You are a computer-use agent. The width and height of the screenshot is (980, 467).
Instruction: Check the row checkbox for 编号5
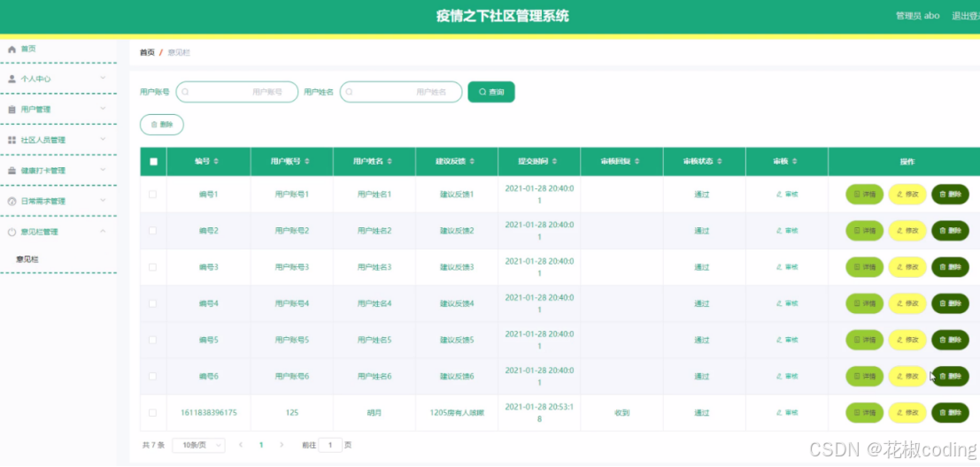152,340
